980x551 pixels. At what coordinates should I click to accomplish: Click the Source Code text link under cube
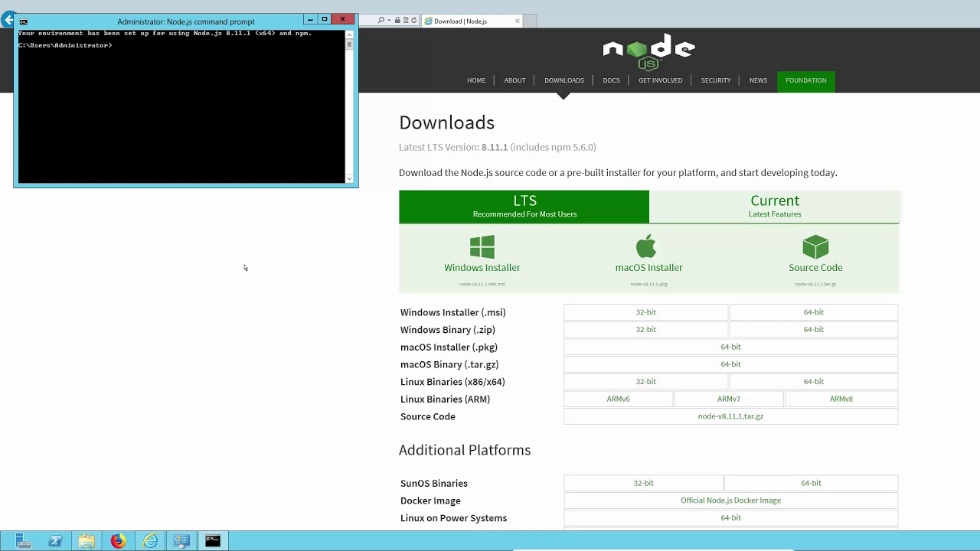pos(815,268)
